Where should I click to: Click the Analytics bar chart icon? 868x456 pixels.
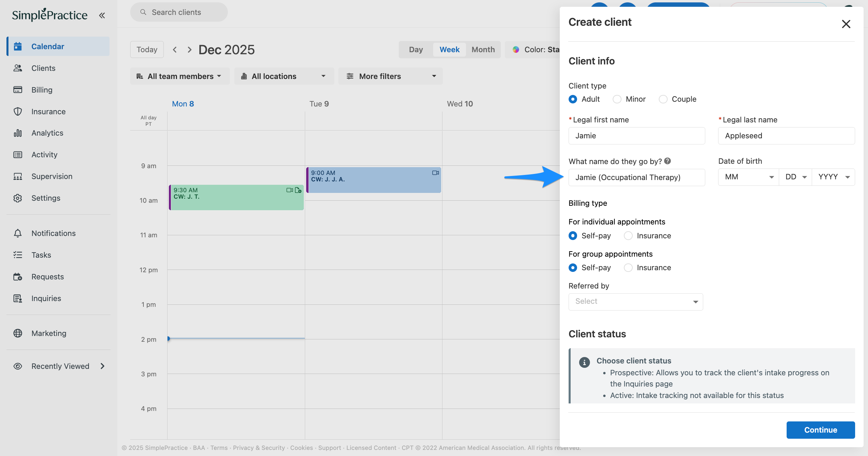[x=18, y=133]
